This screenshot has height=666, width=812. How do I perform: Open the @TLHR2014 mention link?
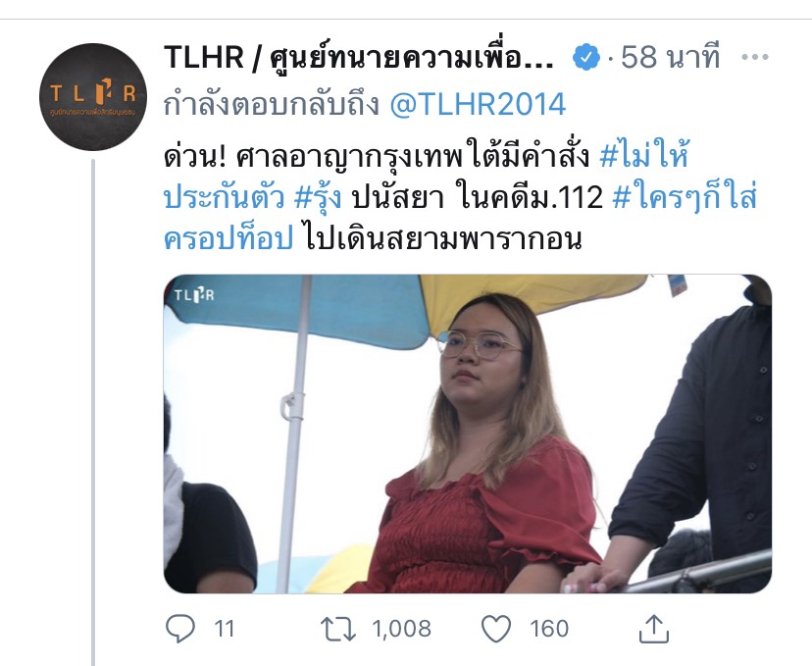pos(478,104)
